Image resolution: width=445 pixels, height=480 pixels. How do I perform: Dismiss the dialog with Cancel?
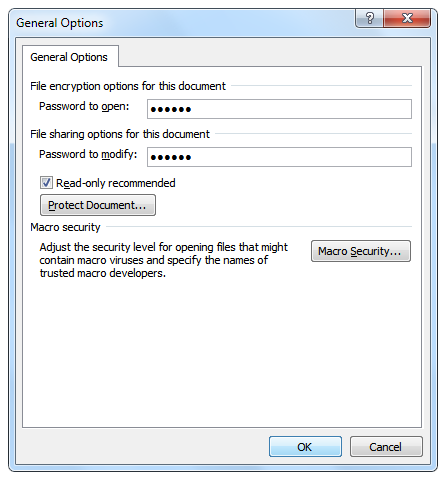pyautogui.click(x=386, y=447)
